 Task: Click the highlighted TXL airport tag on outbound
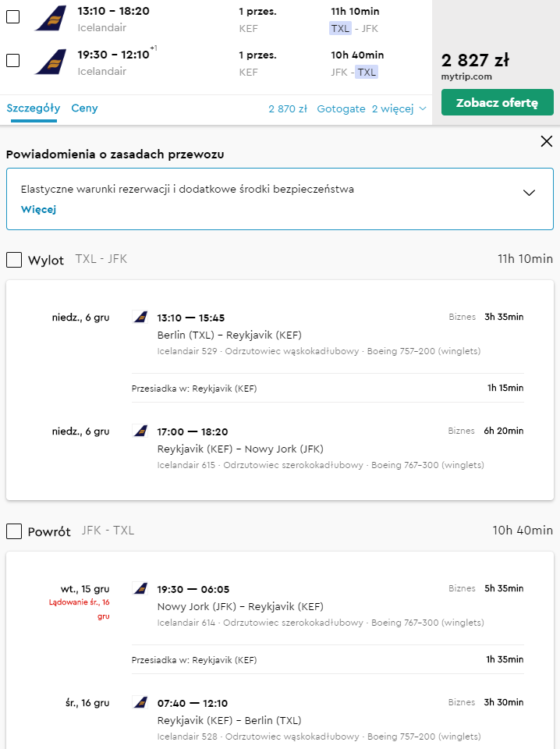point(340,28)
